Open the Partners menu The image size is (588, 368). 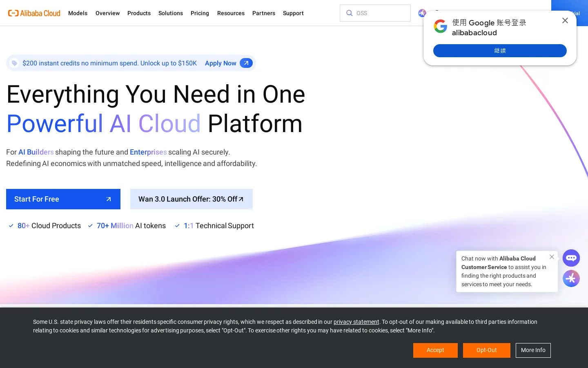264,13
